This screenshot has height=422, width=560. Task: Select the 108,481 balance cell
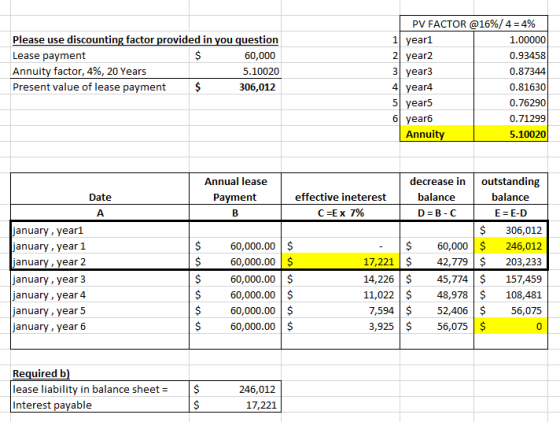(x=511, y=295)
